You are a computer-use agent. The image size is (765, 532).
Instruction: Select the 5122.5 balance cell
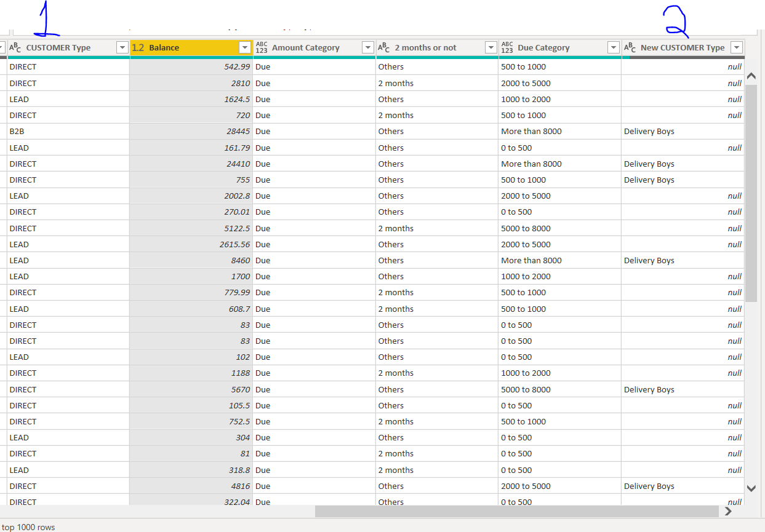point(191,228)
